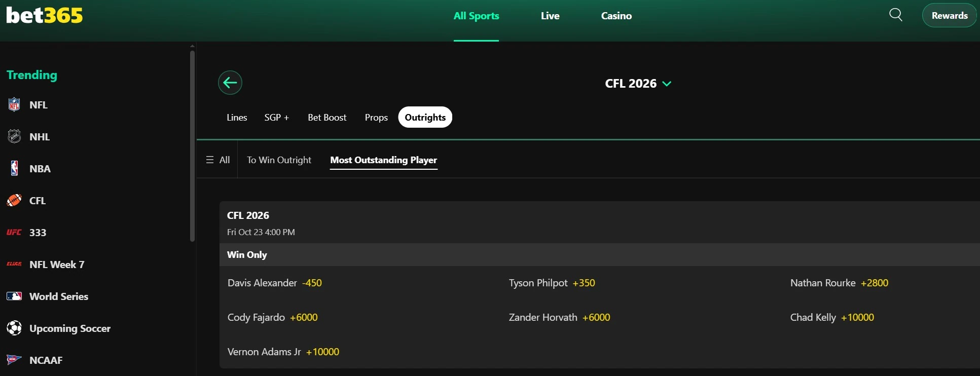Open the Casino tab
Image resolution: width=980 pixels, height=376 pixels.
tap(616, 16)
